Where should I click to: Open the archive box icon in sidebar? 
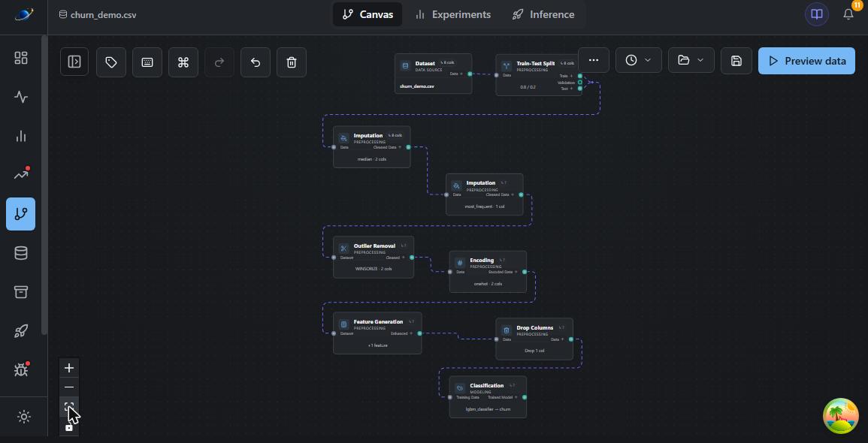coord(20,292)
